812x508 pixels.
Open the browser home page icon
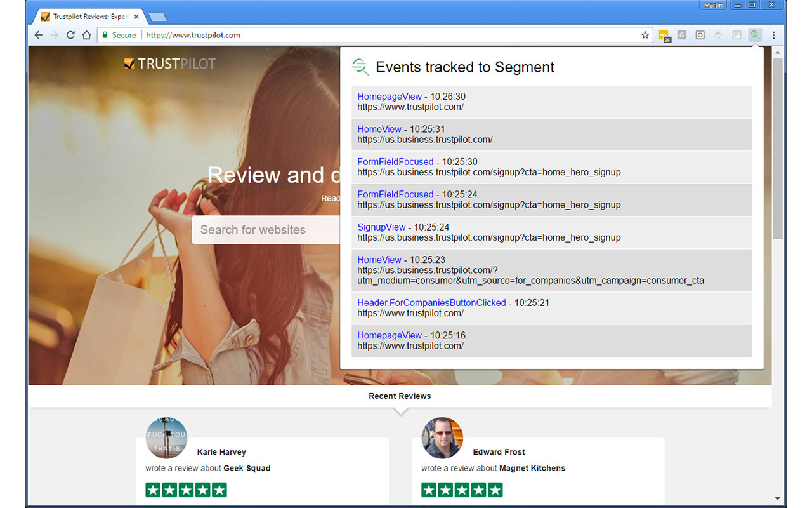(86, 35)
